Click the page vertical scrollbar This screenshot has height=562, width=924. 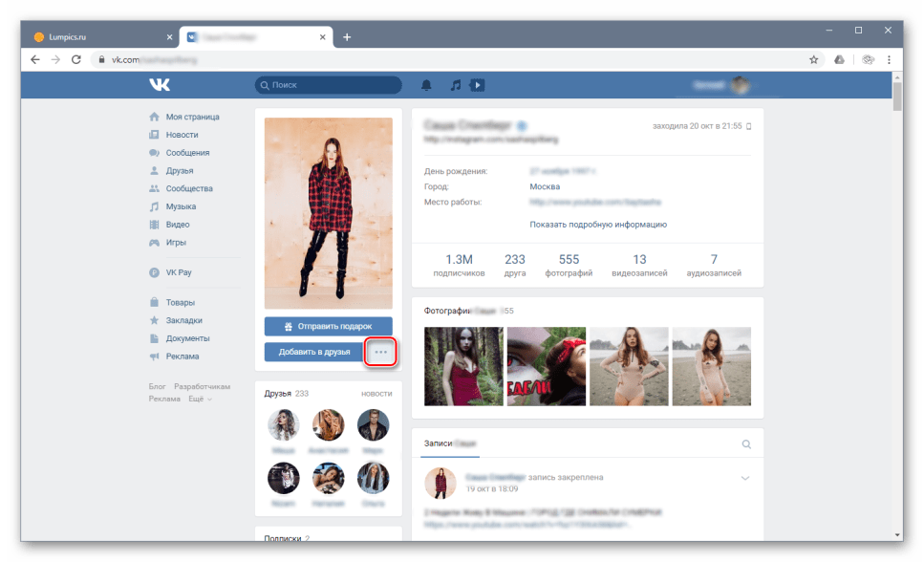click(x=897, y=287)
